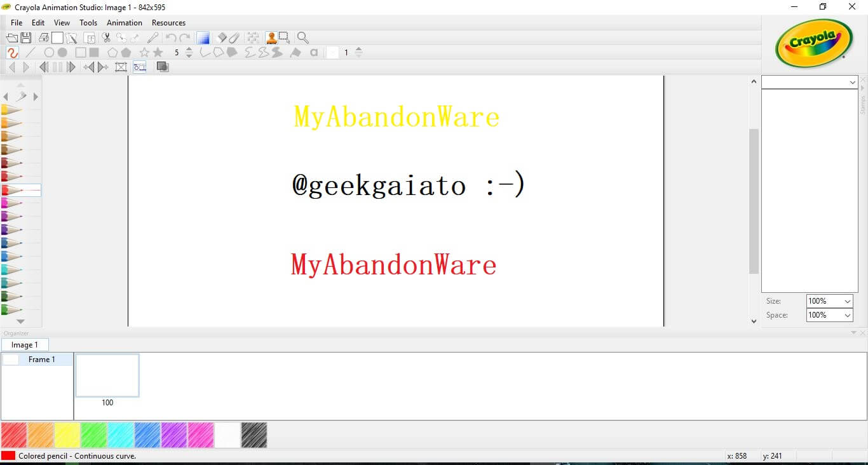Select the letter 'a' text tool
Screen dimensions: 868x465
tap(314, 53)
